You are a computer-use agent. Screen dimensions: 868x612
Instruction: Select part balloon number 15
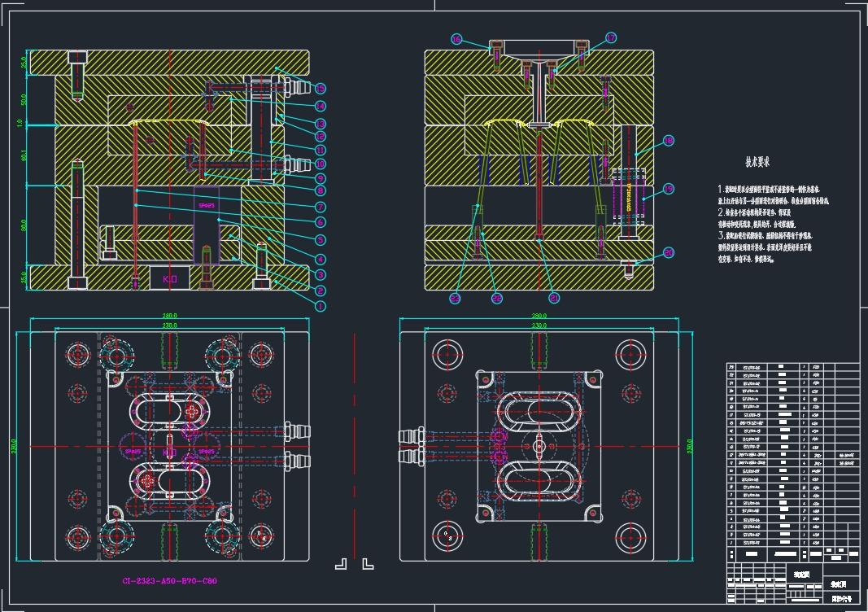[320, 88]
